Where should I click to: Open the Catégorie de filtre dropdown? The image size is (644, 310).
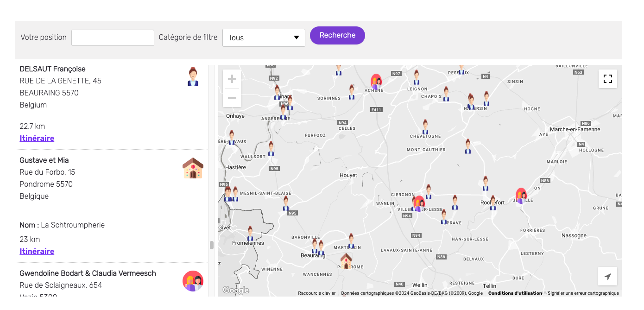tap(264, 38)
